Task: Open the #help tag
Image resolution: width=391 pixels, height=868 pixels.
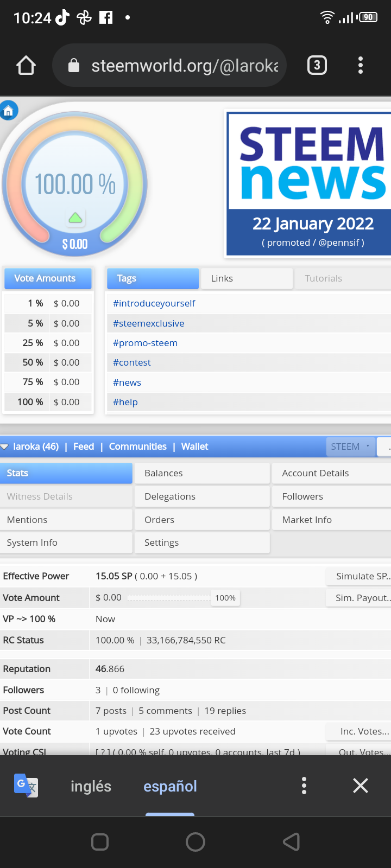Action: click(x=125, y=402)
